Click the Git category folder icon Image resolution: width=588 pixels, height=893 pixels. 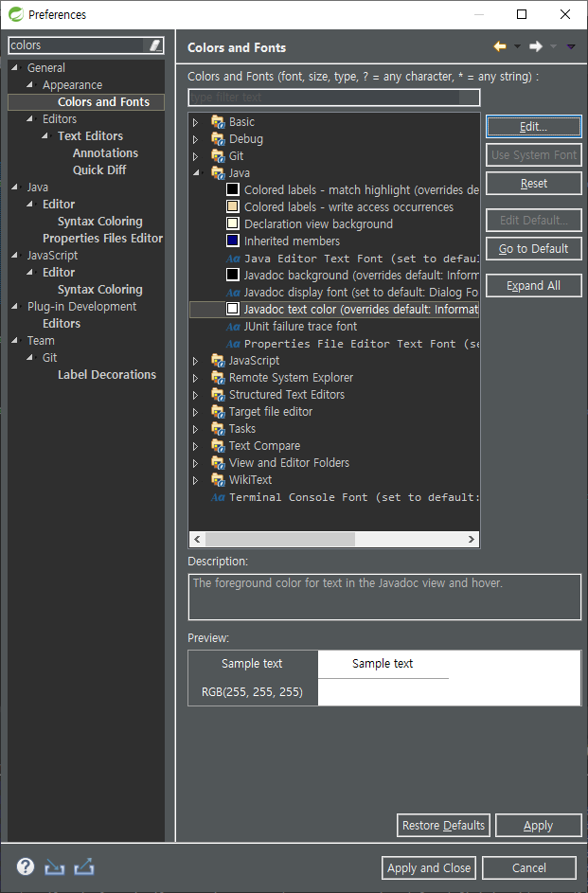(x=218, y=156)
